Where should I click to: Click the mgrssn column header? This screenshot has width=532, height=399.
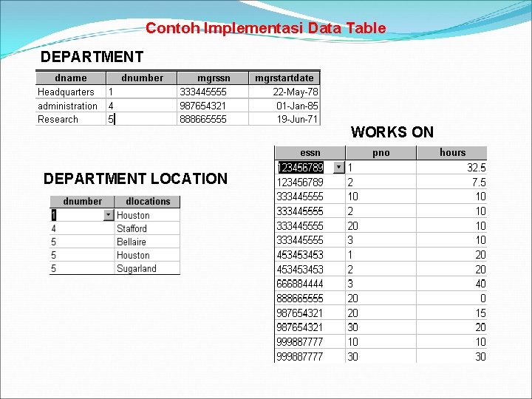214,78
